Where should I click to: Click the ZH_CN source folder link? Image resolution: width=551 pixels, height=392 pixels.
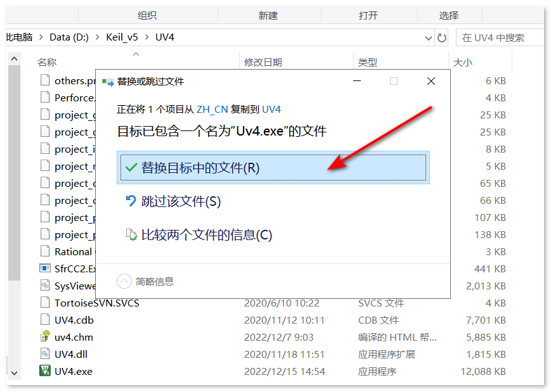pos(212,110)
